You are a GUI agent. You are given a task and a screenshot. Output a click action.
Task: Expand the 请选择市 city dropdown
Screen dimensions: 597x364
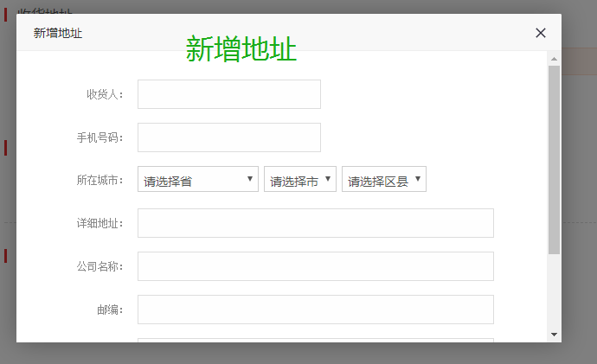(300, 180)
